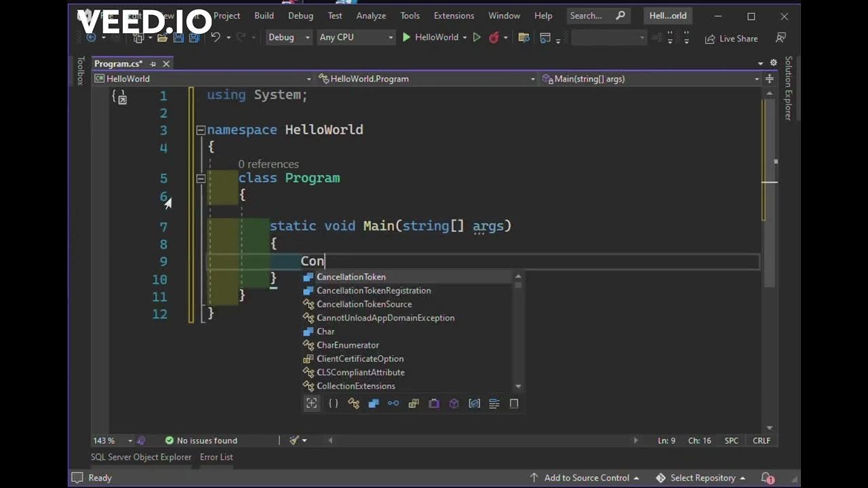The image size is (868, 488).
Task: Open the Toolbox side panel
Action: pos(80,71)
